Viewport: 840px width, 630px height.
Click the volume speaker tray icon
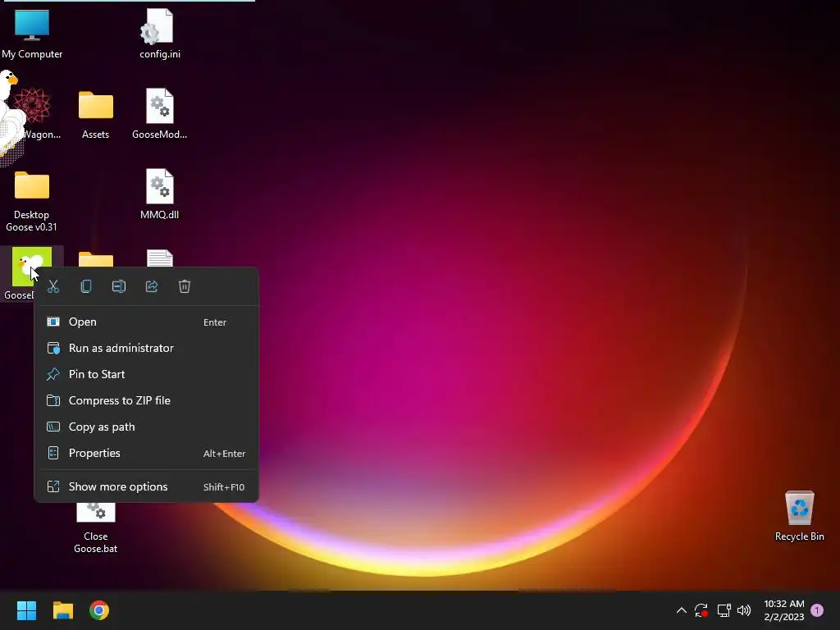[x=744, y=610]
